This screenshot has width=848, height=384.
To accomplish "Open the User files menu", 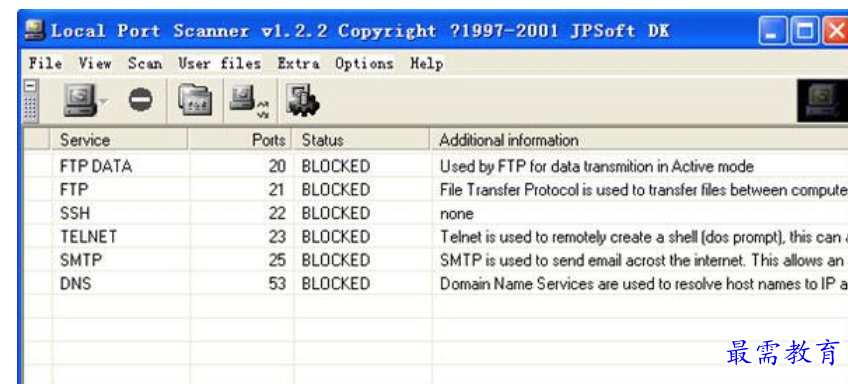I will (x=220, y=63).
